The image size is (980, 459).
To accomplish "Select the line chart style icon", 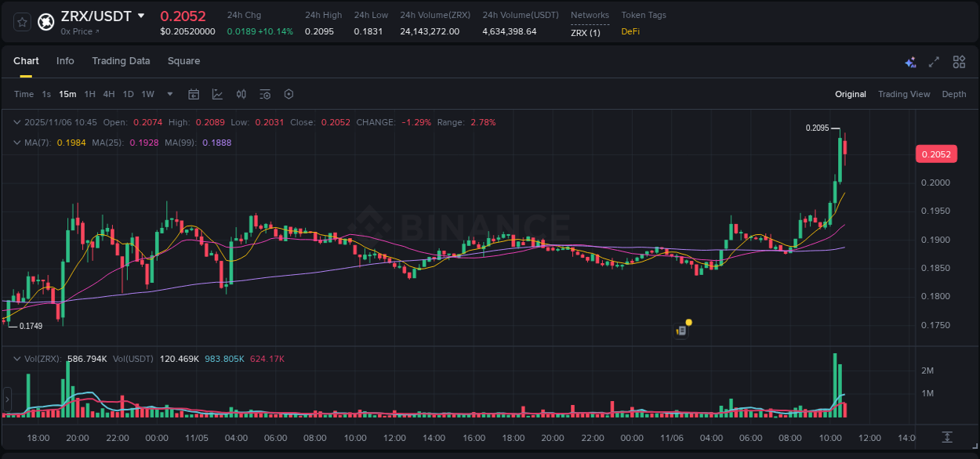I will coord(216,94).
